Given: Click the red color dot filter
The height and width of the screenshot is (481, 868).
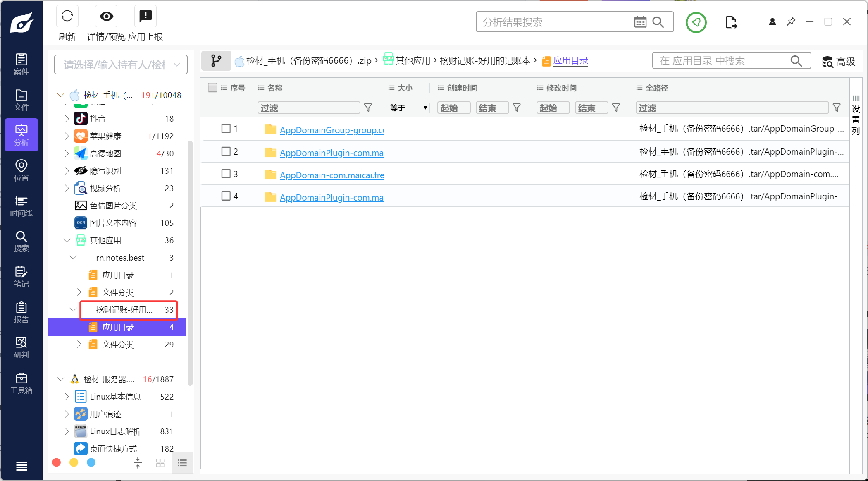Looking at the screenshot, I should click(x=57, y=462).
